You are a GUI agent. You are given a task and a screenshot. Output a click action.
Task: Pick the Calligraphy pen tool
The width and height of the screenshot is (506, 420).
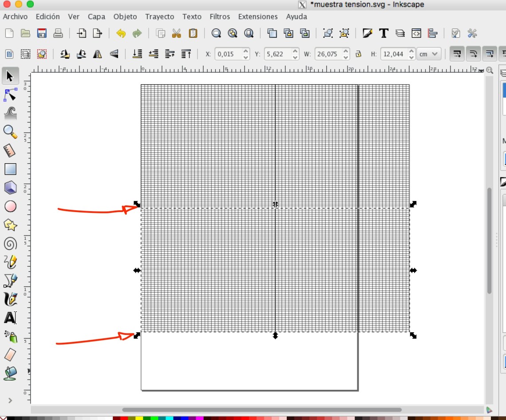(x=10, y=299)
